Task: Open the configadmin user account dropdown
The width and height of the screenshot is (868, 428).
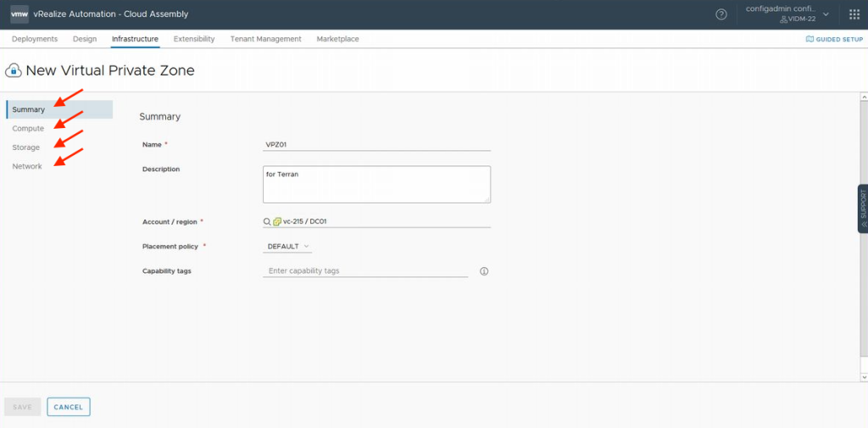Action: [x=787, y=14]
